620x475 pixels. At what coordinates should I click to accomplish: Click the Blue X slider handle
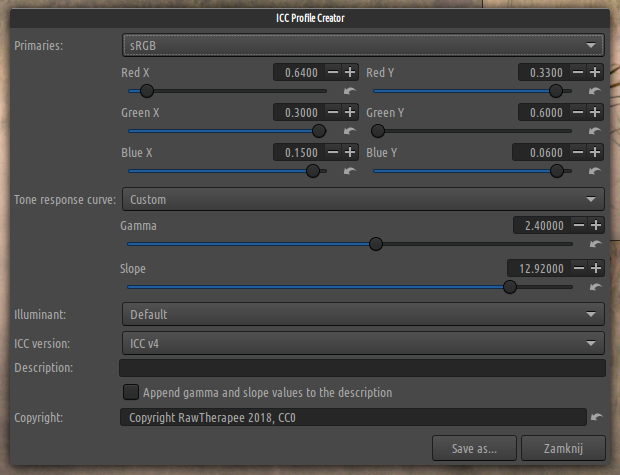click(x=313, y=171)
